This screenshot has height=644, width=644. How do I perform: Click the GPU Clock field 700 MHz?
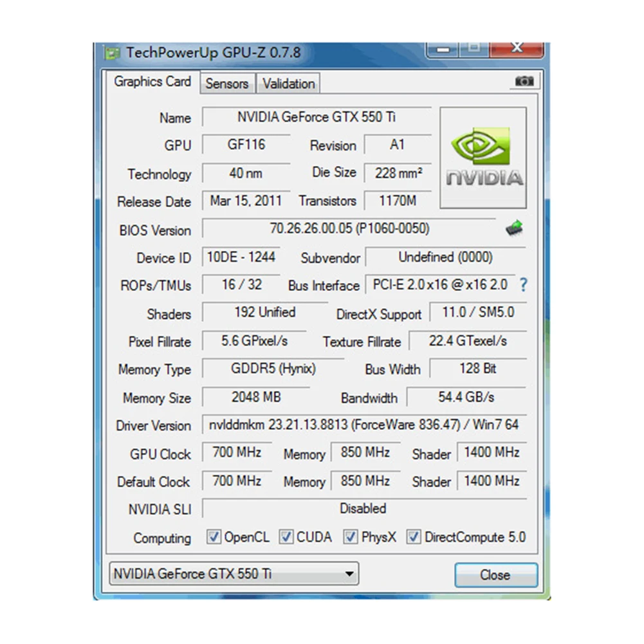pos(237,453)
